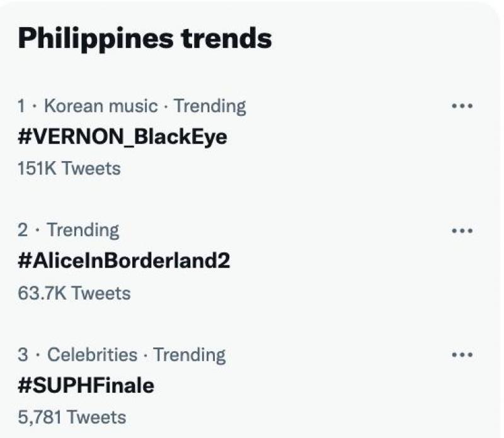
Task: Click the 151K Tweets count
Action: pyautogui.click(x=69, y=168)
